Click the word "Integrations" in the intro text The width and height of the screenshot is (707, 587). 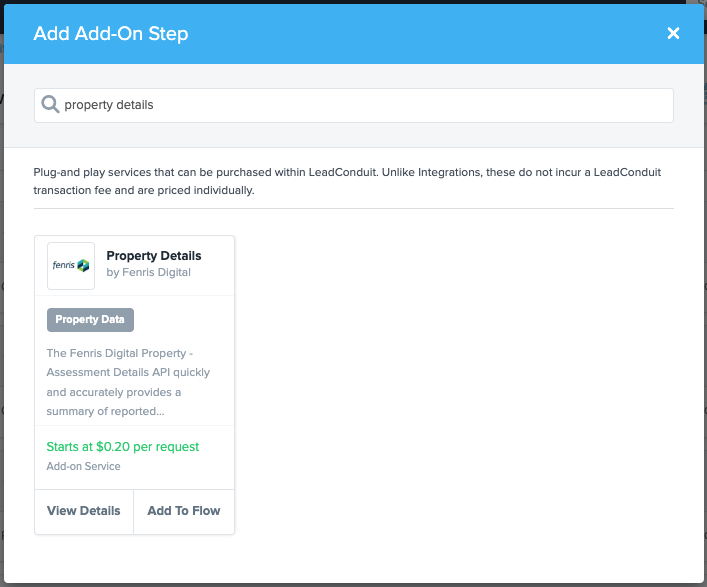click(x=448, y=173)
